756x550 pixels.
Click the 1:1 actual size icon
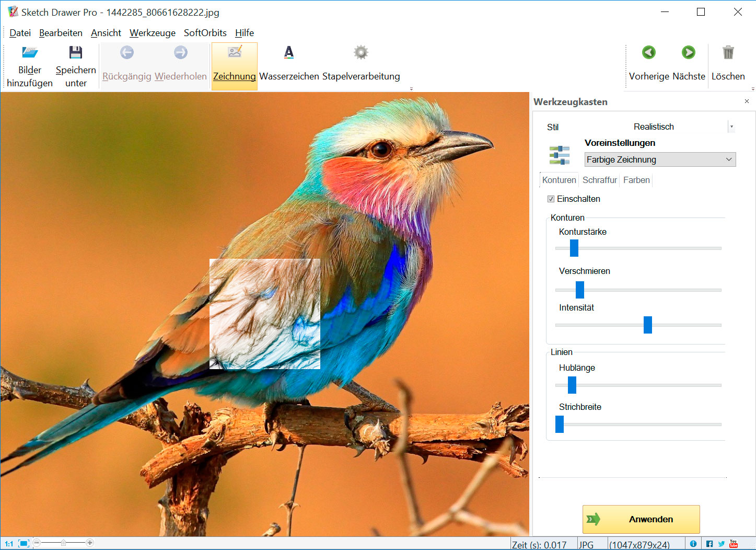9,544
